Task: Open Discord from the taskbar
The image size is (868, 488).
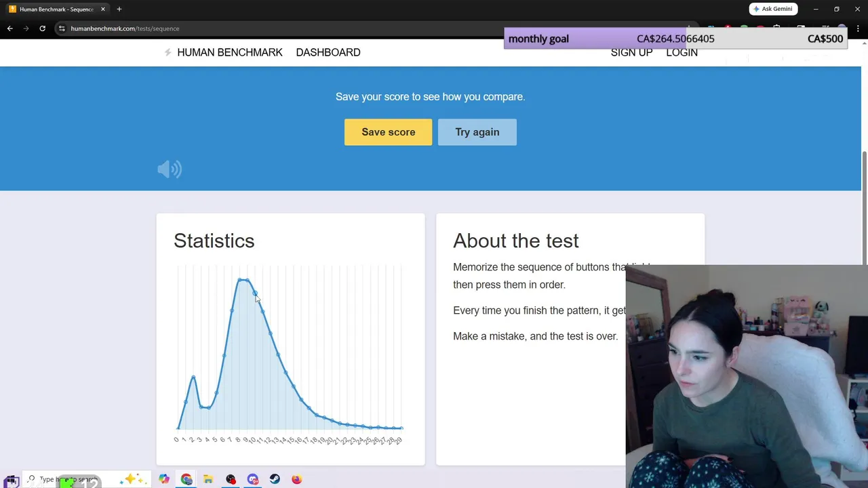Action: [253, 479]
